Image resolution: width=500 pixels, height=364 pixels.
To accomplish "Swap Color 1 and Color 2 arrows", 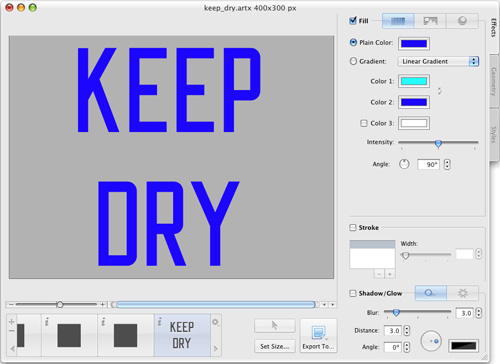I will (x=440, y=91).
